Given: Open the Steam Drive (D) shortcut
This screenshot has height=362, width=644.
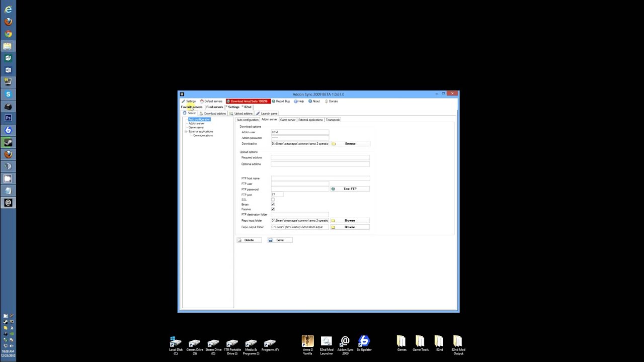Looking at the screenshot, I should 213,346.
